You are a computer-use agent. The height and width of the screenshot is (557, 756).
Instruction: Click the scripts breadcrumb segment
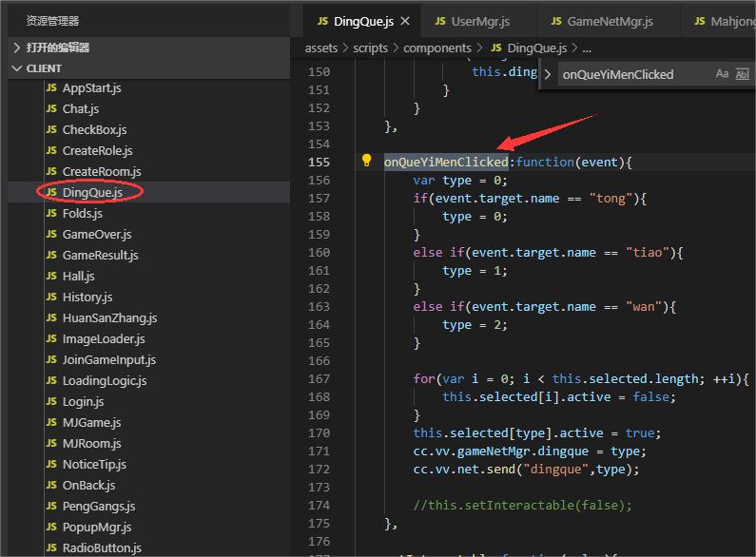(x=370, y=48)
